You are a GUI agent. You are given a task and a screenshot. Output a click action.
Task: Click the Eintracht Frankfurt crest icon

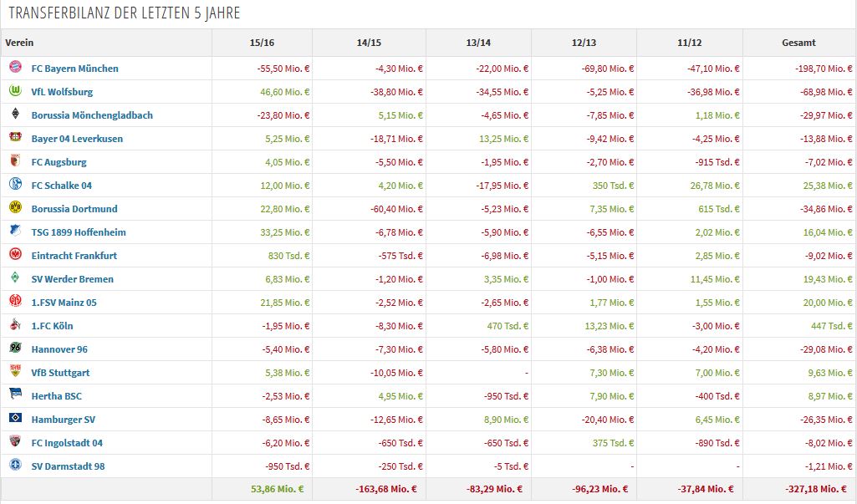[x=15, y=254]
